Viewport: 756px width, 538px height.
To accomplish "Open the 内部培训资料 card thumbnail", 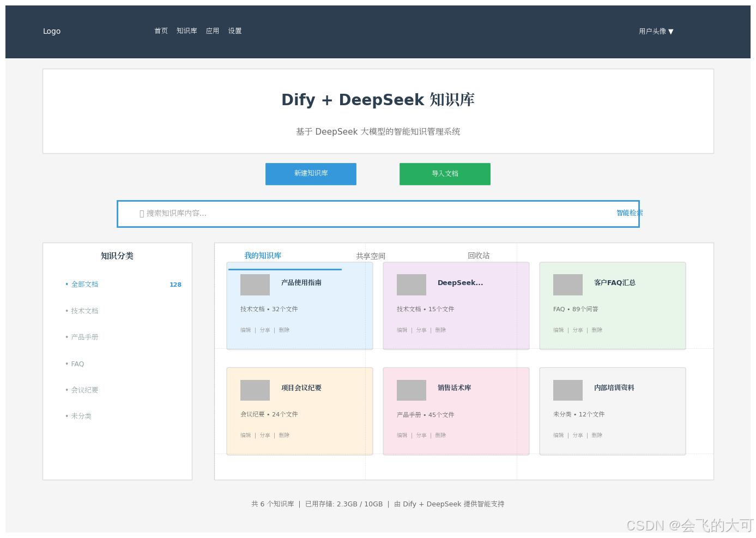I will pos(568,390).
